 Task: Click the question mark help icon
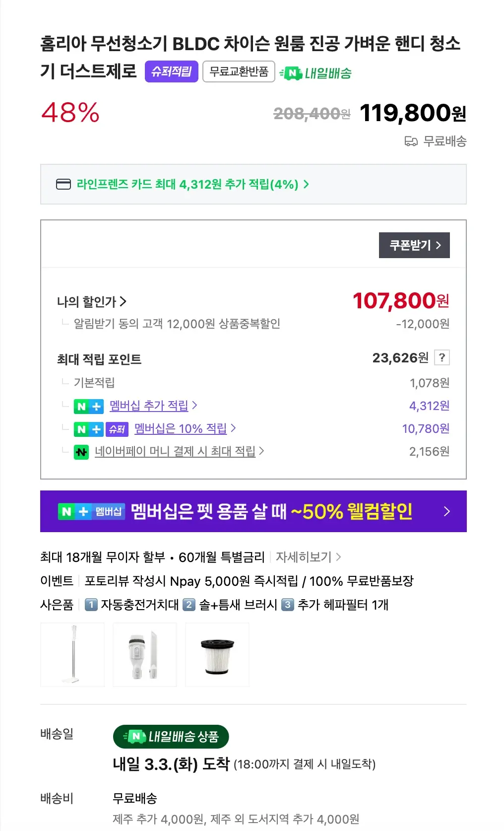[x=441, y=357]
